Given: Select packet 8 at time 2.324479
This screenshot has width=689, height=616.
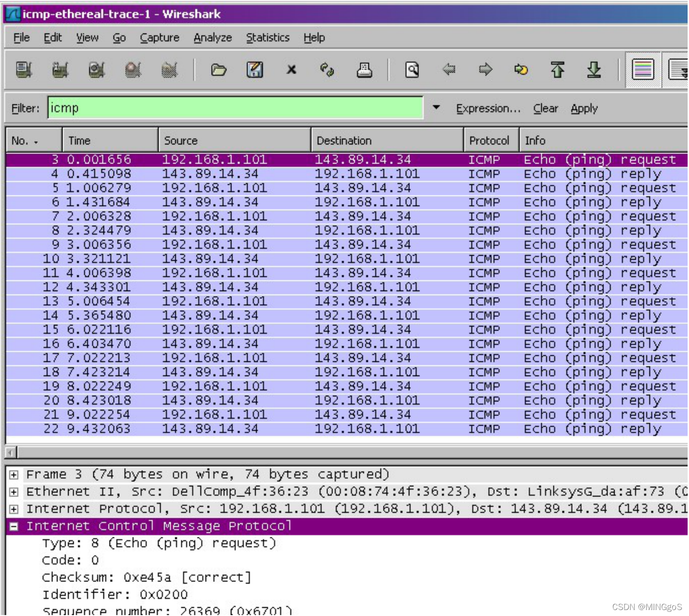Looking at the screenshot, I should [347, 230].
